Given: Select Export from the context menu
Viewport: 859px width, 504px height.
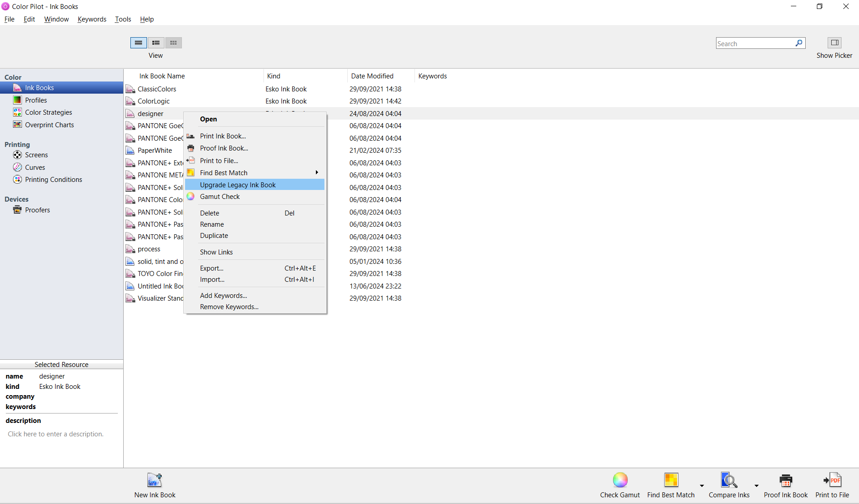Looking at the screenshot, I should coord(211,268).
